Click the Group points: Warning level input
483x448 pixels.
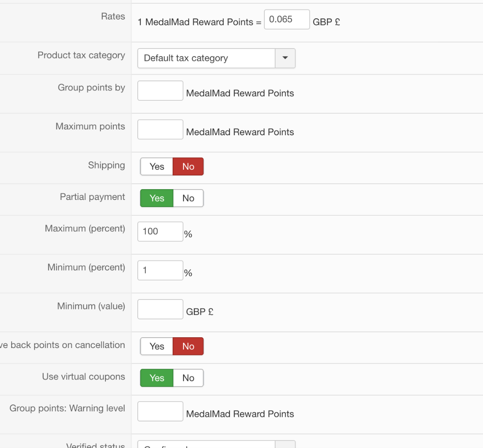click(x=160, y=411)
